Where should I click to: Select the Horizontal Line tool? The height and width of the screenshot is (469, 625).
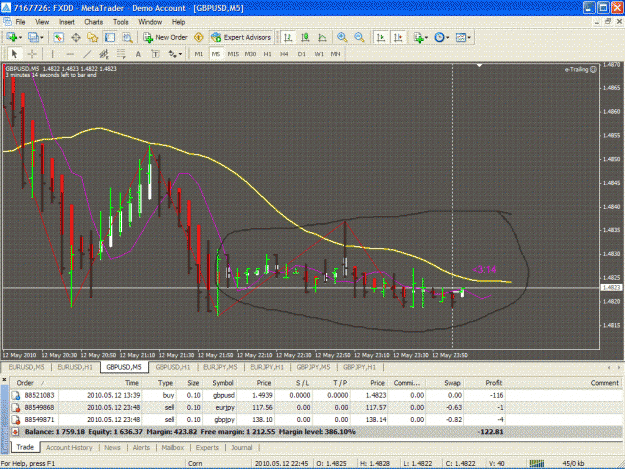(x=70, y=54)
